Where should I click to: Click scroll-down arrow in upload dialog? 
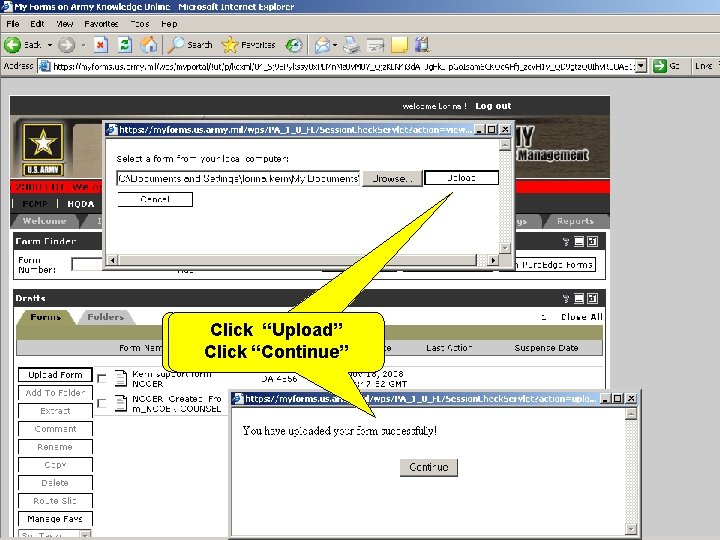click(x=505, y=248)
